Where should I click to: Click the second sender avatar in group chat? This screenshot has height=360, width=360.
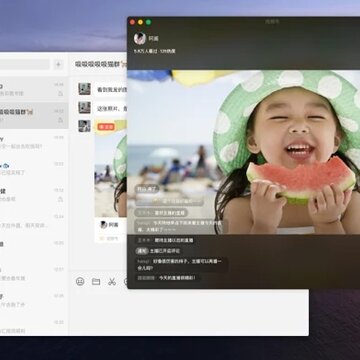pos(84,107)
